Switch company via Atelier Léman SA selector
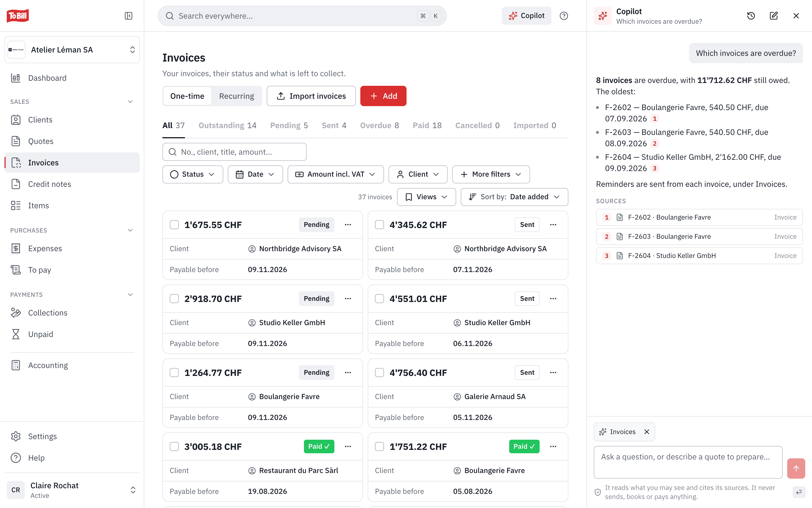Screen dimensions: 812x508 [72, 50]
